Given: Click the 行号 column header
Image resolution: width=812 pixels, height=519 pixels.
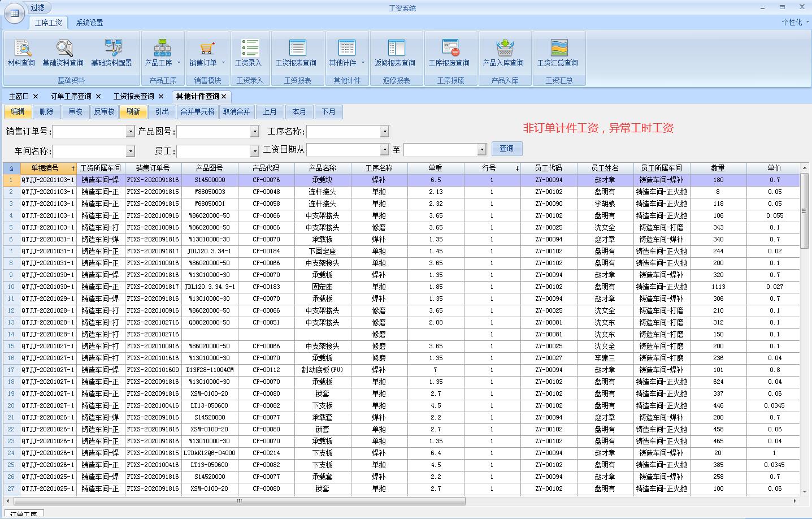Looking at the screenshot, I should [492, 168].
